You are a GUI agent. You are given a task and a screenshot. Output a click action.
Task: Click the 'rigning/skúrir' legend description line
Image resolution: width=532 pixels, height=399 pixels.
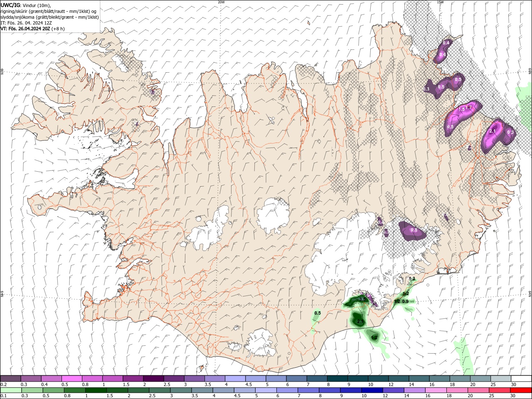pyautogui.click(x=49, y=11)
